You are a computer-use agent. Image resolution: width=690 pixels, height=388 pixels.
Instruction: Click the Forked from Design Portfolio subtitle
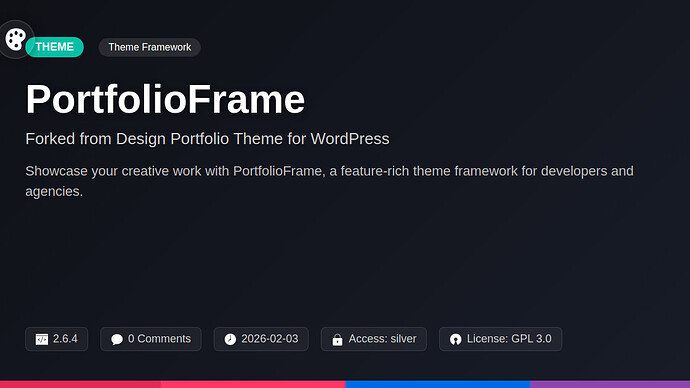click(207, 139)
